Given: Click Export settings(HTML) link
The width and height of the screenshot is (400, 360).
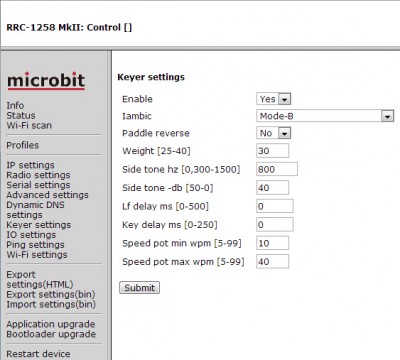Looking at the screenshot, I should point(40,279).
